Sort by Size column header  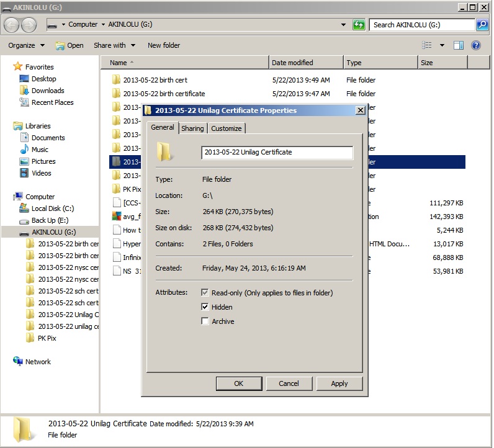(x=442, y=63)
